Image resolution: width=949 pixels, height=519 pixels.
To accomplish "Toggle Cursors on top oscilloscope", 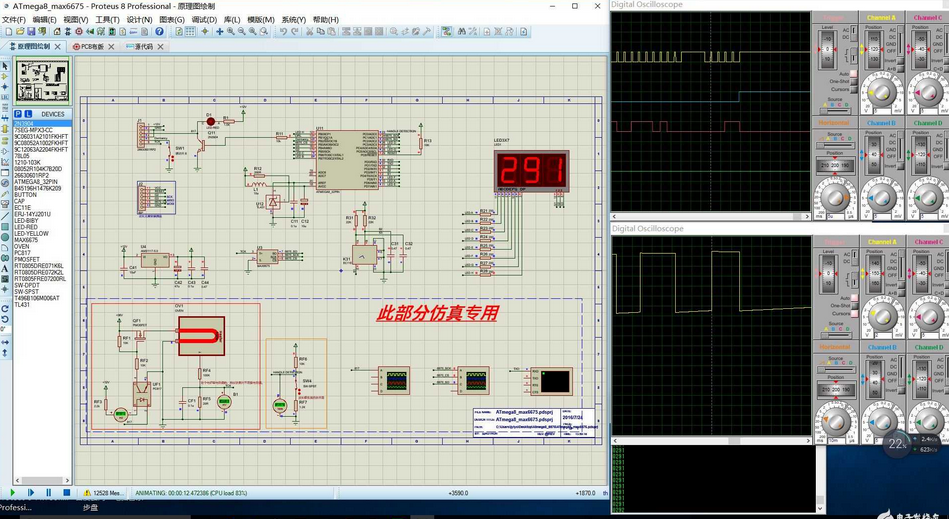I will (x=853, y=90).
